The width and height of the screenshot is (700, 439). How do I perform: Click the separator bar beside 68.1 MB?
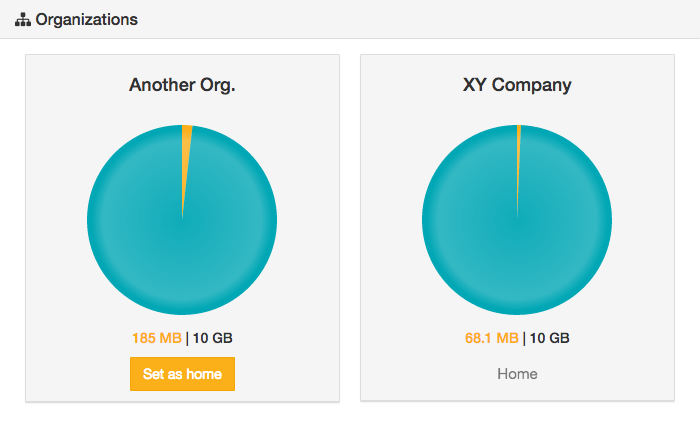click(x=523, y=338)
